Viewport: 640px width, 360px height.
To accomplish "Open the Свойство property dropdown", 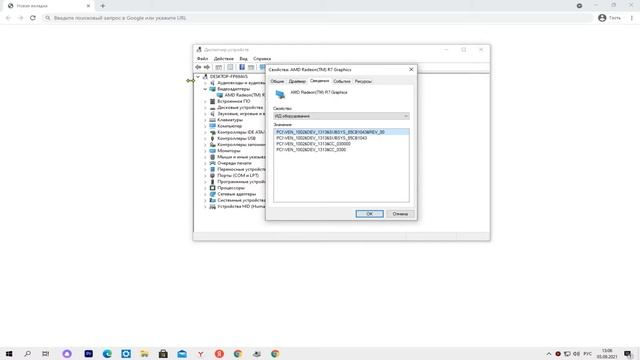I will point(341,116).
